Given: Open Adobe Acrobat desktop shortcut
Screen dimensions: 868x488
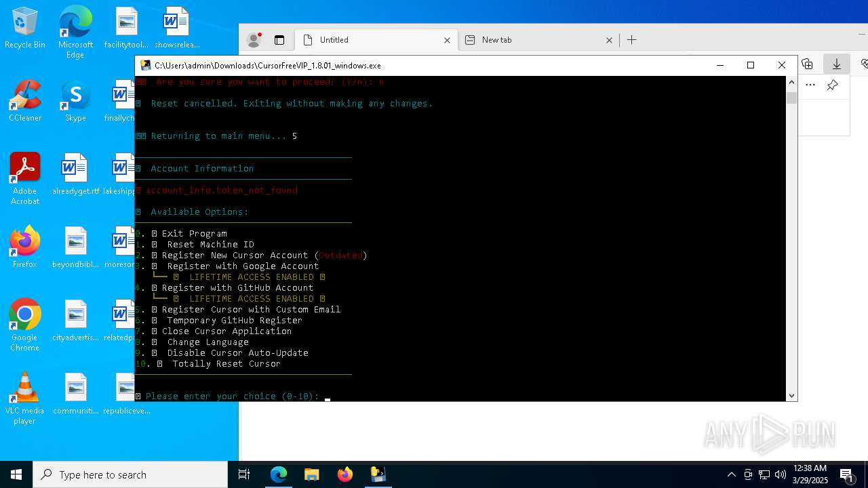Looking at the screenshot, I should [24, 179].
